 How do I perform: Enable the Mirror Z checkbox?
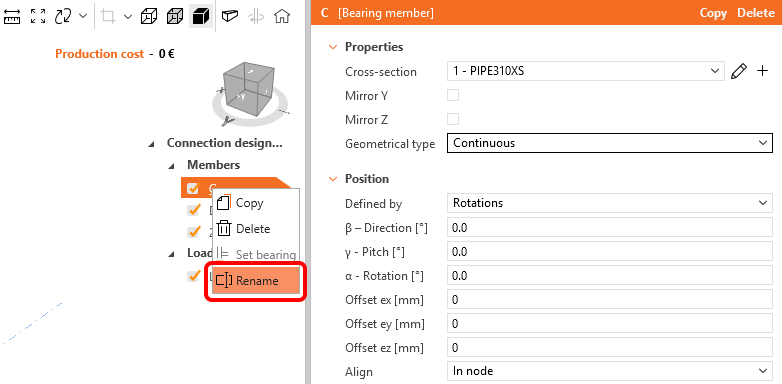(453, 119)
